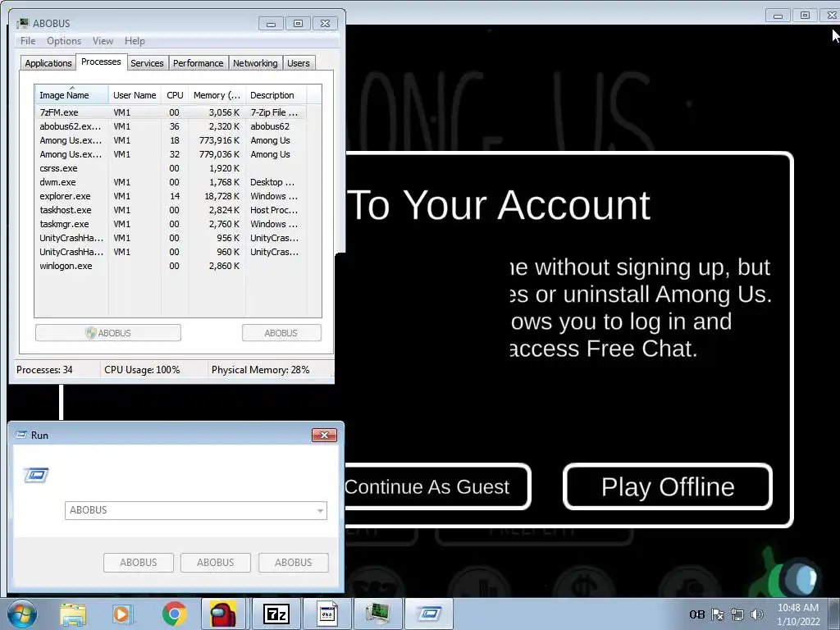Switch to Run dialog taskbar icon

(x=428, y=614)
